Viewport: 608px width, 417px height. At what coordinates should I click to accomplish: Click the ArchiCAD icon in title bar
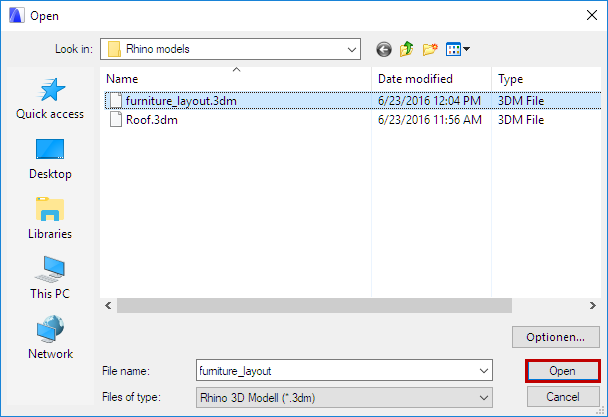16,16
